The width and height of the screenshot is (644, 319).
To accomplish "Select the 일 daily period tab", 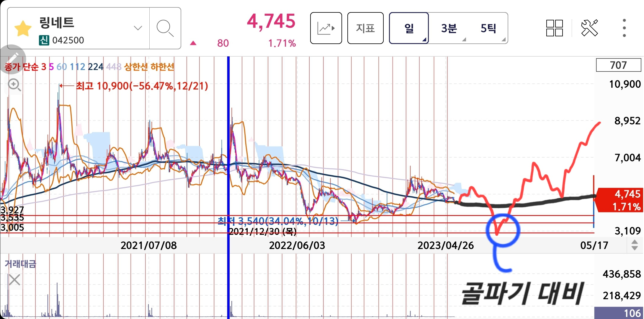I will 409,28.
